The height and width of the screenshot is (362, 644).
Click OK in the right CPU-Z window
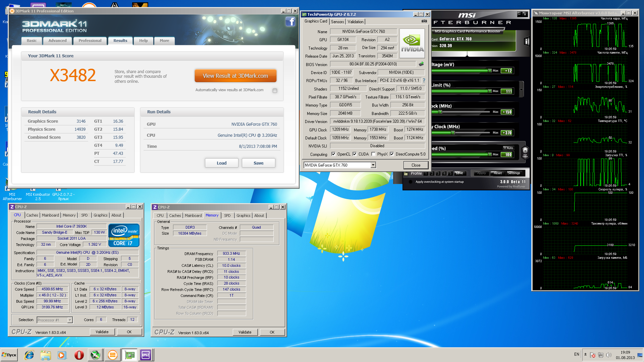(272, 332)
